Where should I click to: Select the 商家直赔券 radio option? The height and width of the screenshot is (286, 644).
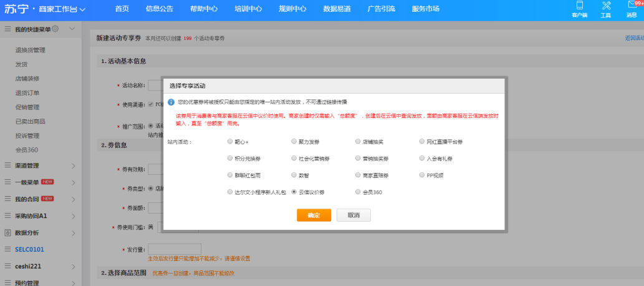358,175
